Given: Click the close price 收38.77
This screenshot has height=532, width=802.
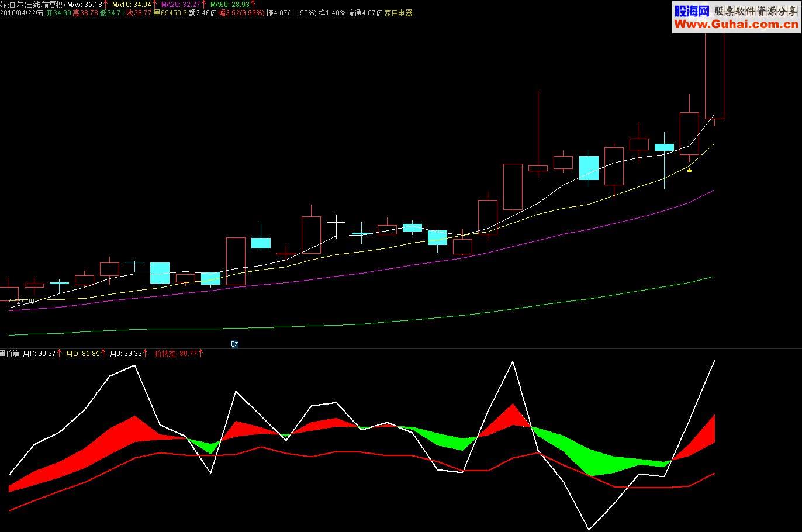Looking at the screenshot, I should pos(140,13).
